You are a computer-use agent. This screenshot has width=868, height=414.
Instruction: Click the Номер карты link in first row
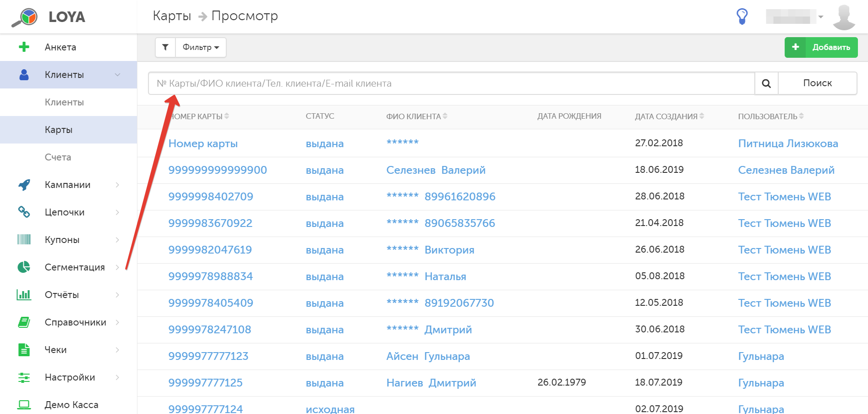coord(203,144)
